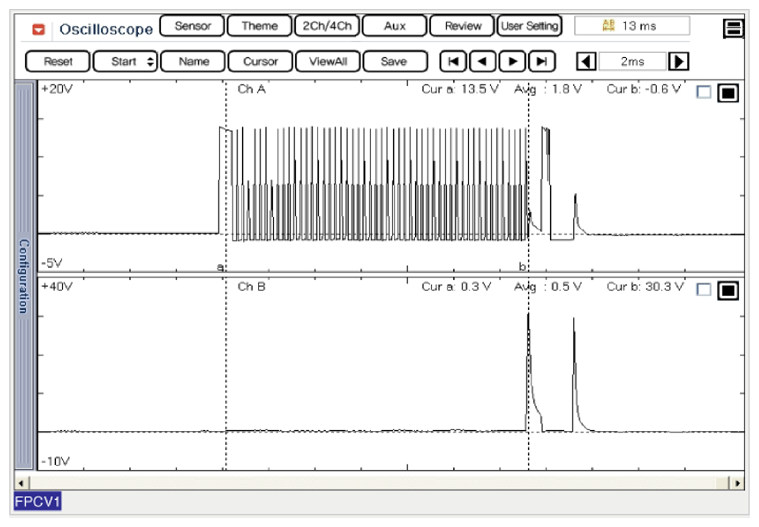Switch to 2Ch/4Ch channel mode
This screenshot has height=527, width=759.
point(327,26)
